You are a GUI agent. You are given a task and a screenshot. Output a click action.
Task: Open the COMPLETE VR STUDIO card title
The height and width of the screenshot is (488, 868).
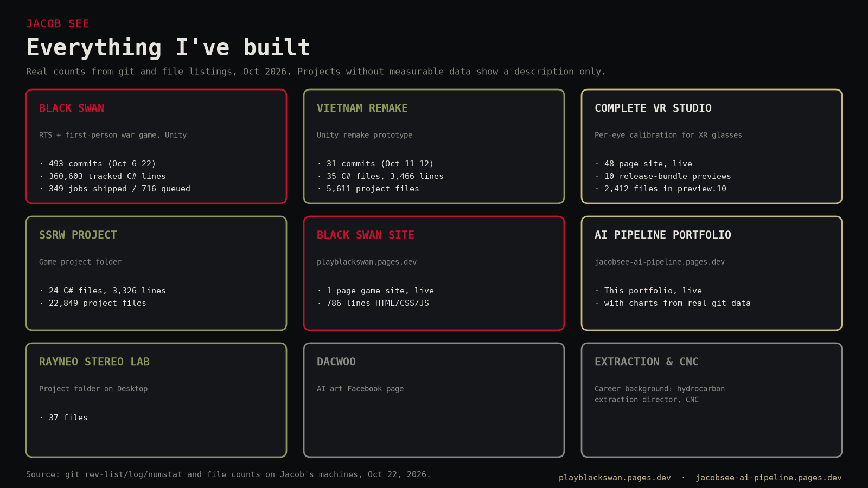[653, 108]
